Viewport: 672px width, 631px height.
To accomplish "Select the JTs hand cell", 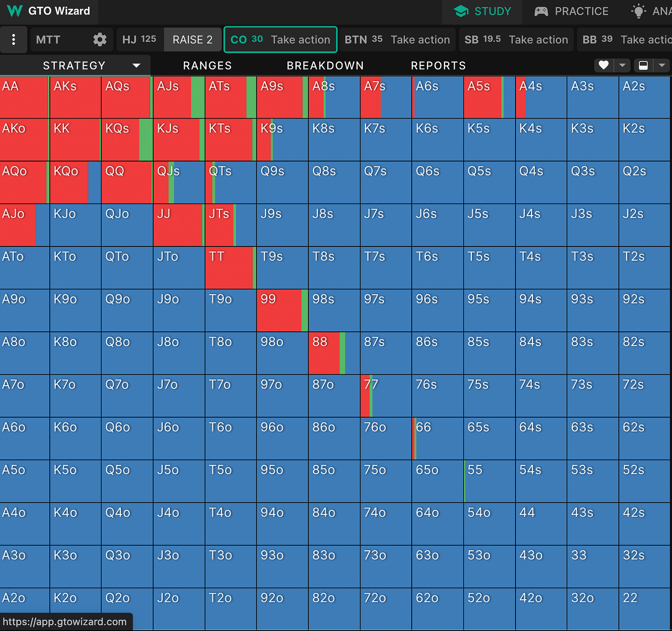I will [231, 225].
